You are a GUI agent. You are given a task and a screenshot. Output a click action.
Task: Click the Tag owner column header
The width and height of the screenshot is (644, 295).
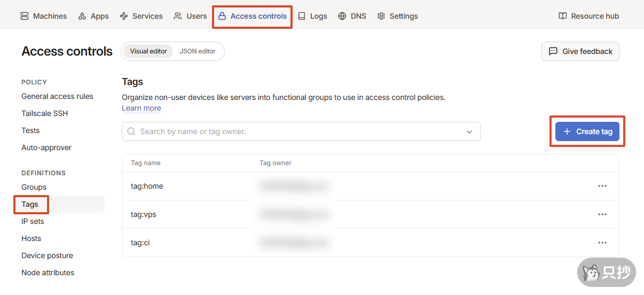pyautogui.click(x=276, y=163)
